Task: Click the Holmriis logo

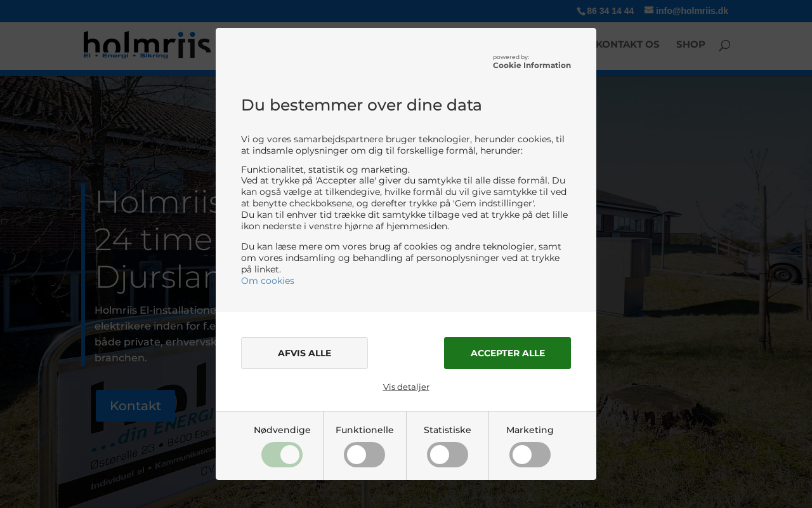Action: pyautogui.click(x=147, y=45)
